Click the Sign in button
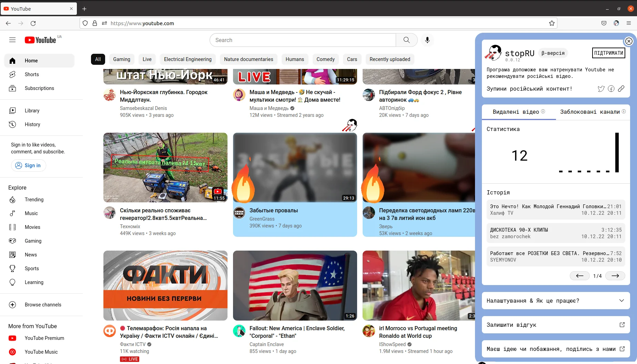Screen dimensions: 637x364 pyautogui.click(x=28, y=165)
